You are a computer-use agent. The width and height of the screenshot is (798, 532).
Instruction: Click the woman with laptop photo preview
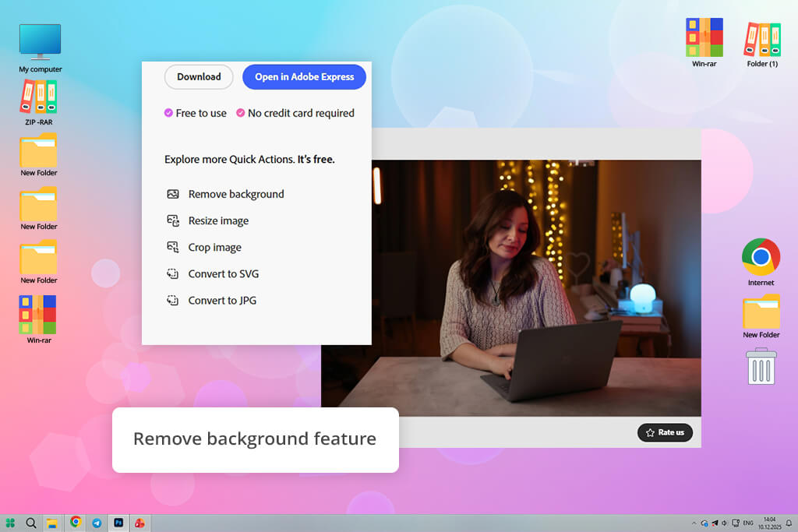(x=511, y=288)
